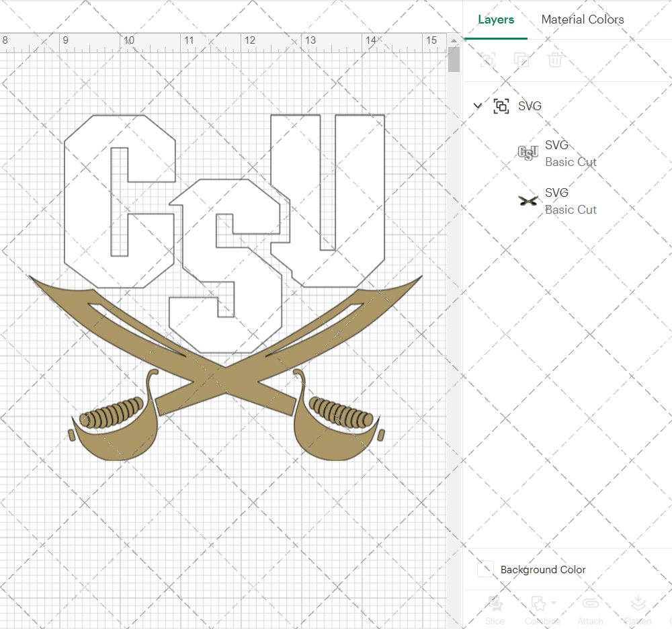Switch to the Layers tab

click(496, 19)
